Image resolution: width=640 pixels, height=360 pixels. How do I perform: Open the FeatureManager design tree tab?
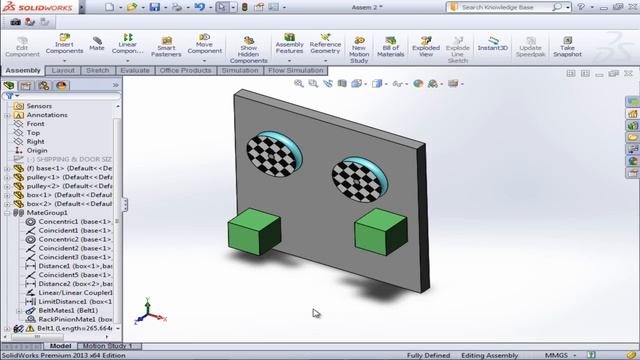pyautogui.click(x=9, y=85)
